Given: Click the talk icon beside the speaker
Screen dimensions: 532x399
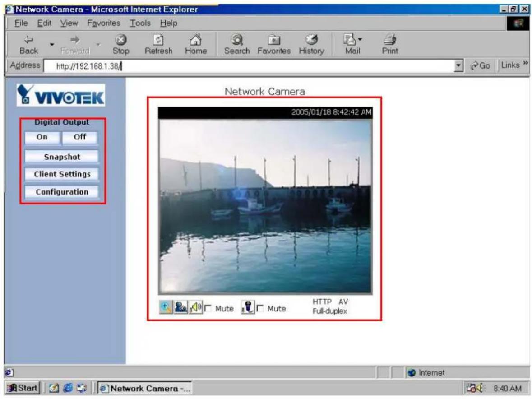Looking at the screenshot, I should 181,307.
